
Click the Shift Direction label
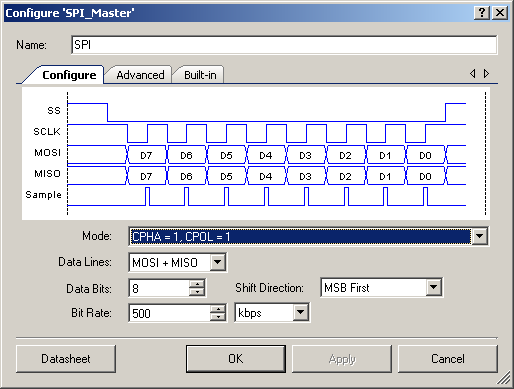tap(269, 288)
